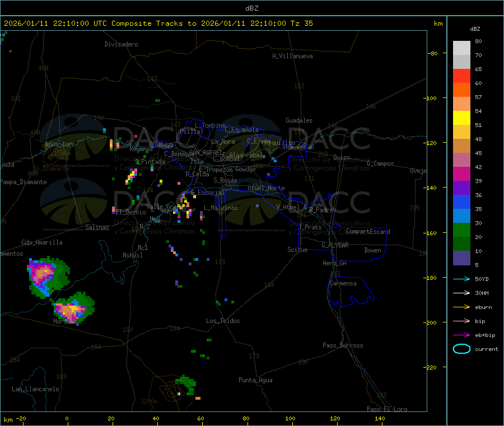This screenshot has width=504, height=426.
Task: Click the 'G_Campos' map label
Action: tap(380, 163)
